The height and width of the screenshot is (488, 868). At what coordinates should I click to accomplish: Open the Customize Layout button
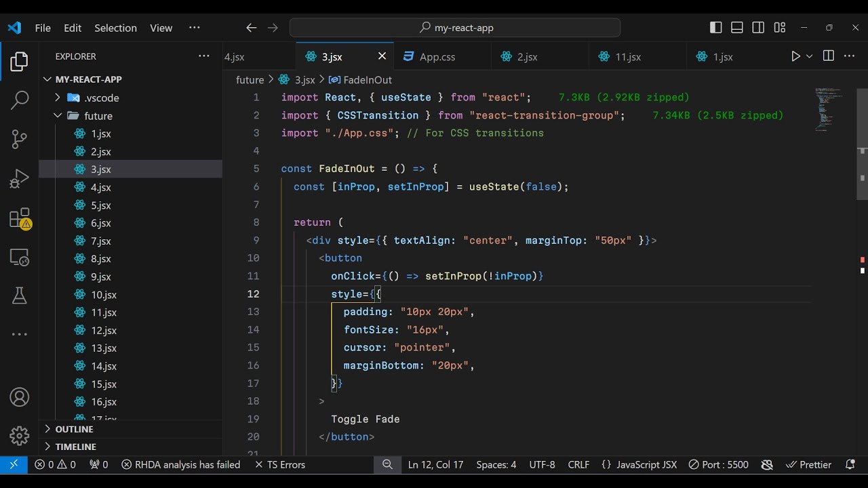[780, 28]
